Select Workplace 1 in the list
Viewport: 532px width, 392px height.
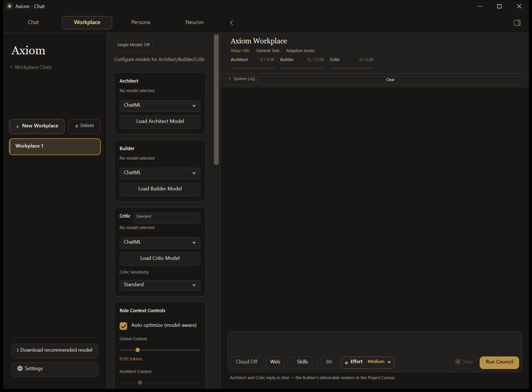coord(55,146)
